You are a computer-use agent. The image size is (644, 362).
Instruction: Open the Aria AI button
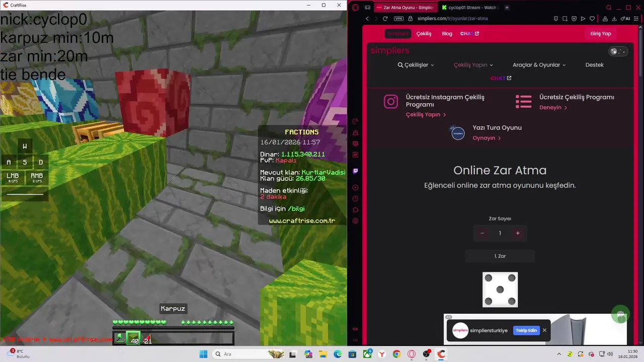point(626,19)
